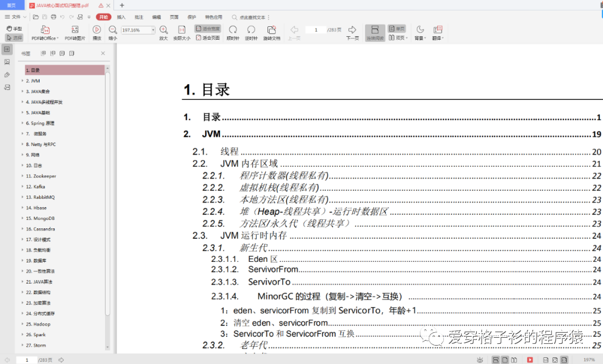This screenshot has width=603, height=364.
Task: Open the annotations panel sidebar icon
Action: pos(7,87)
